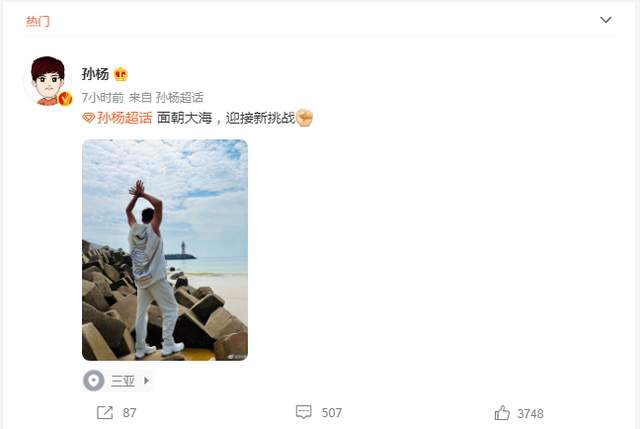This screenshot has width=640, height=429.
Task: Open the 热门 tab
Action: [38, 21]
